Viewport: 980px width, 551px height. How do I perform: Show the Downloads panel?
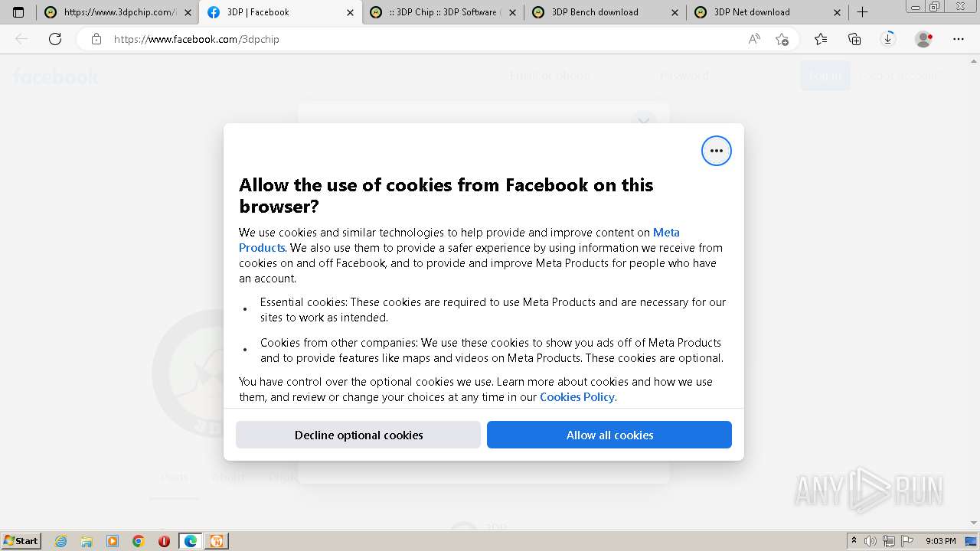tap(888, 39)
